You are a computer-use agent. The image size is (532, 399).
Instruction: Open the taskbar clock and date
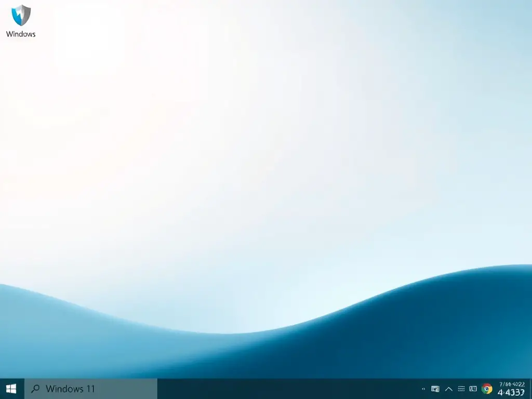point(512,389)
